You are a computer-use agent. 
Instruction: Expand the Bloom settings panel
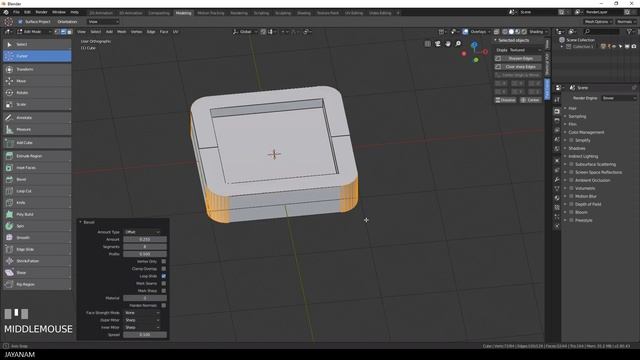[581, 212]
